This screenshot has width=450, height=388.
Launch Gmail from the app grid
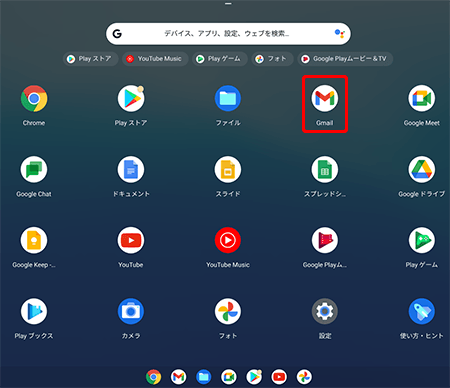[x=325, y=99]
